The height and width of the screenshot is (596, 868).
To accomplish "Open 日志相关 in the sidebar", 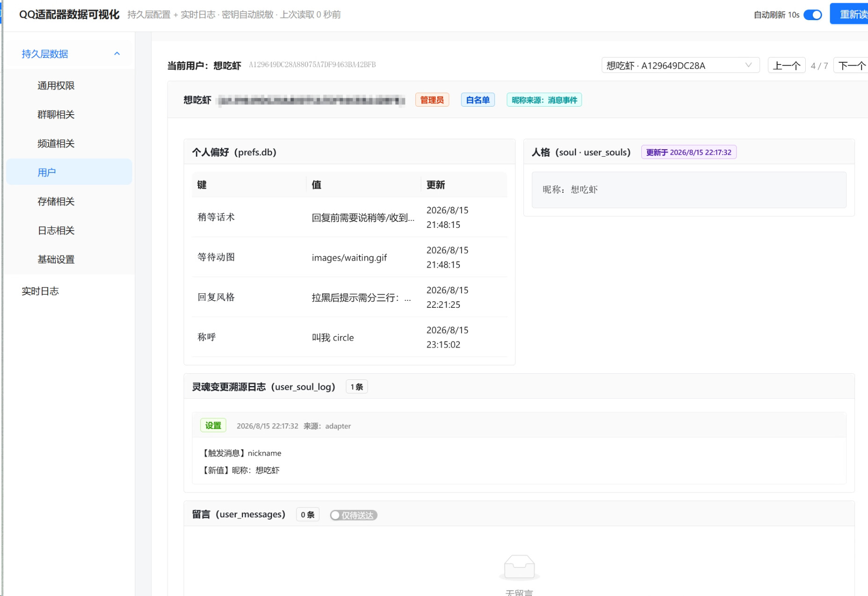I will [x=69, y=231].
